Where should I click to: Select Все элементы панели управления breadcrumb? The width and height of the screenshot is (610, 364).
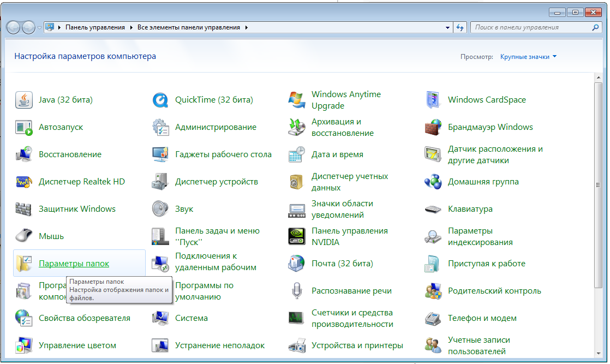(189, 28)
